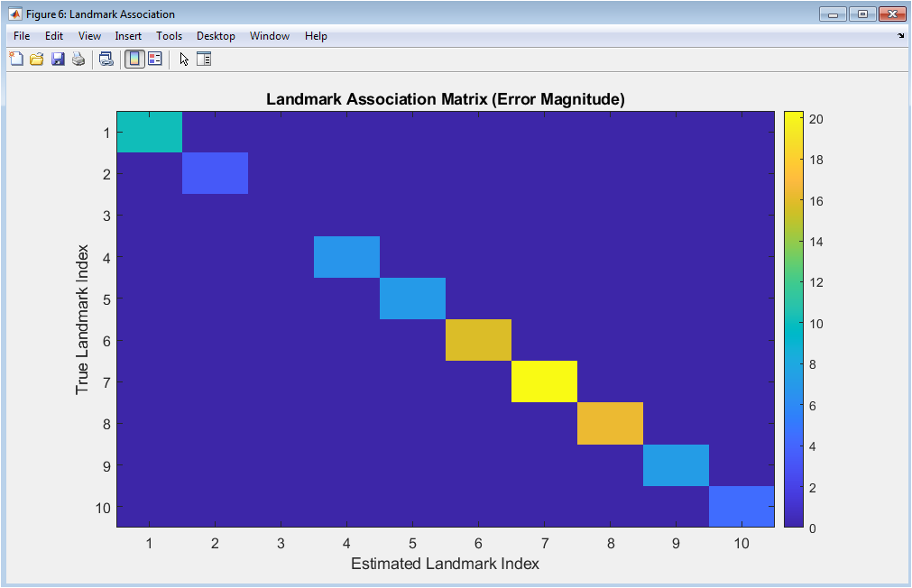
Task: Click the toolbar dock arrow at right of menu bar
Action: click(900, 36)
